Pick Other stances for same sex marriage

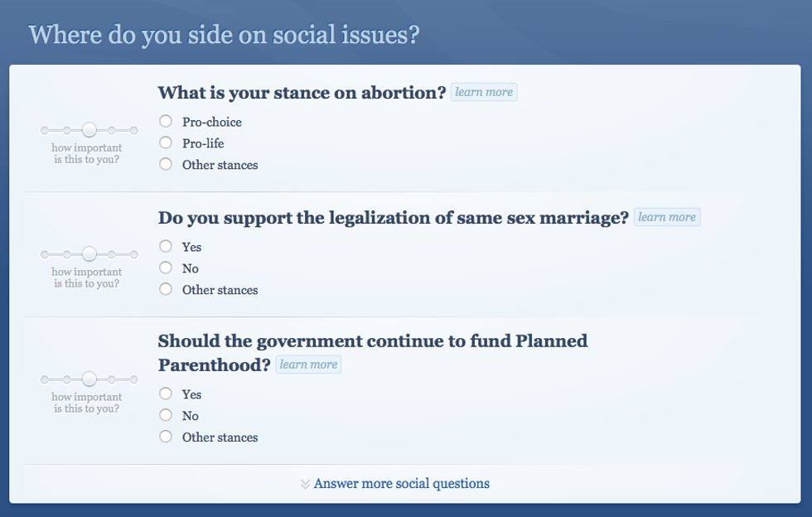(x=166, y=290)
